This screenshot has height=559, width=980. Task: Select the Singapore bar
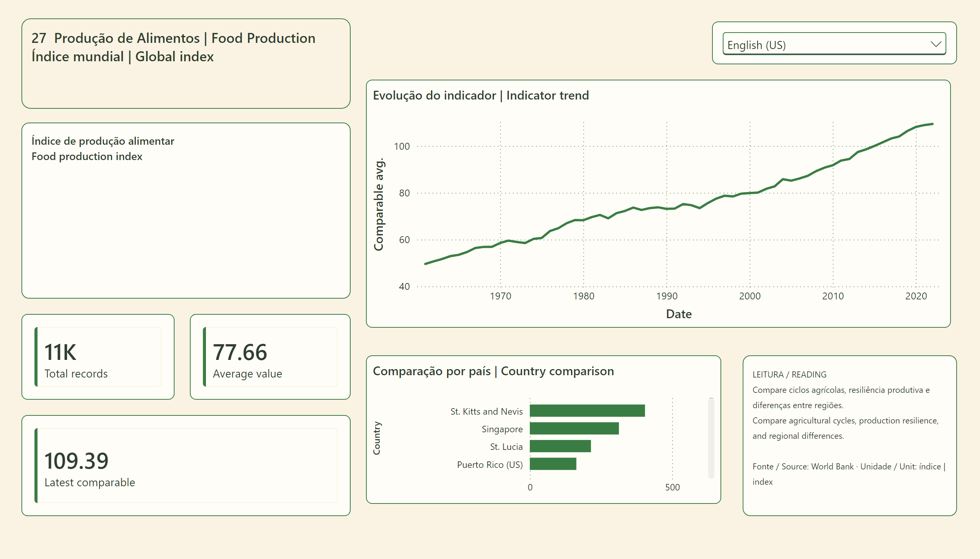point(574,428)
